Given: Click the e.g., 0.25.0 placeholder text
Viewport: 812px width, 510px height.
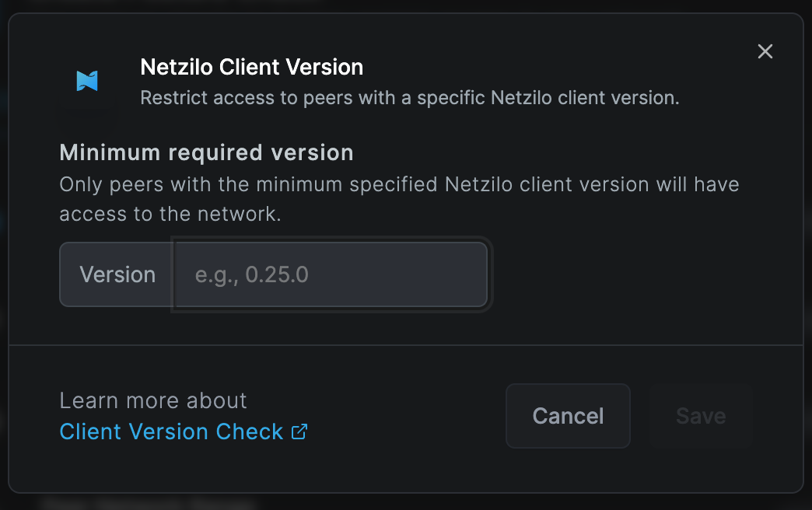Looking at the screenshot, I should 252,275.
